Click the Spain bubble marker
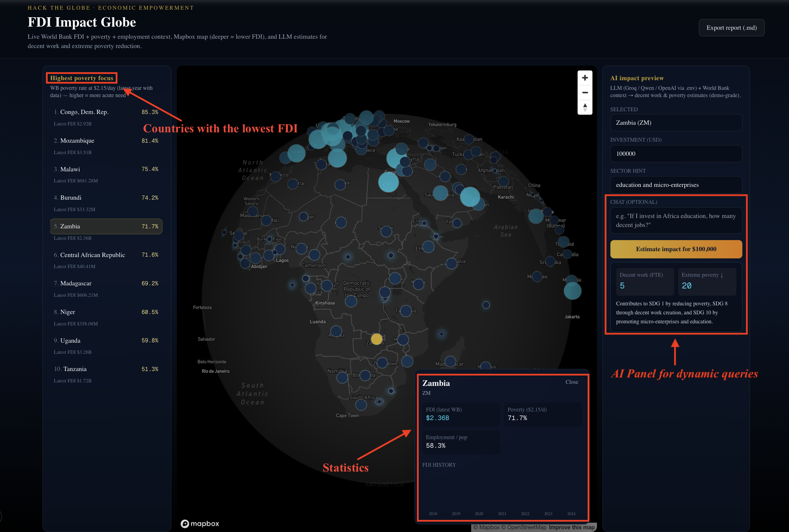Viewport: 789px width, 532px height. [296, 153]
